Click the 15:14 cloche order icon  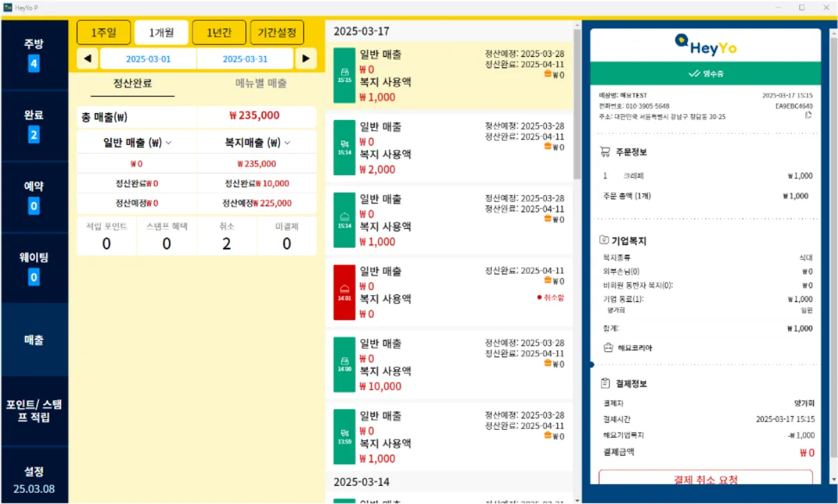coord(345,219)
